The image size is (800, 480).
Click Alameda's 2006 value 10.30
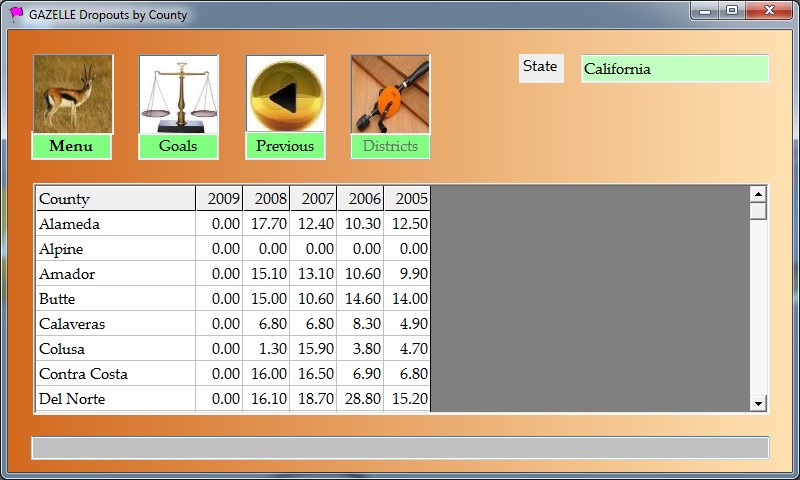[x=360, y=223]
